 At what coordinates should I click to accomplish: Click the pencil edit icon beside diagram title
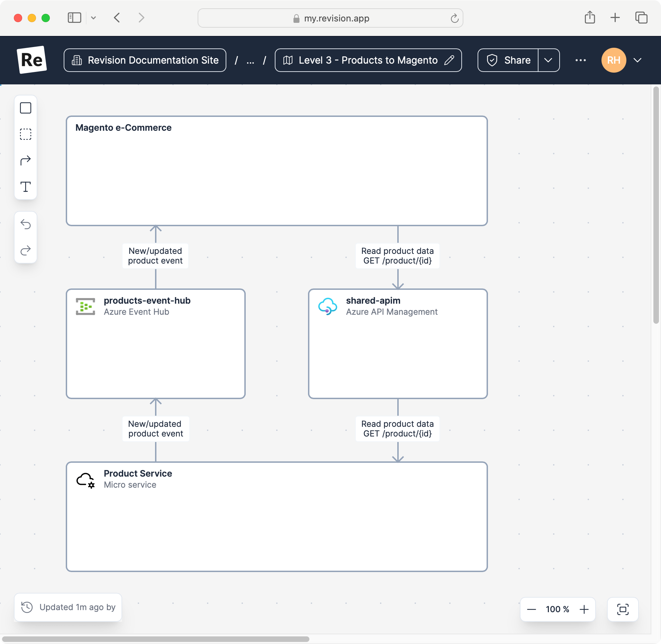click(x=449, y=60)
